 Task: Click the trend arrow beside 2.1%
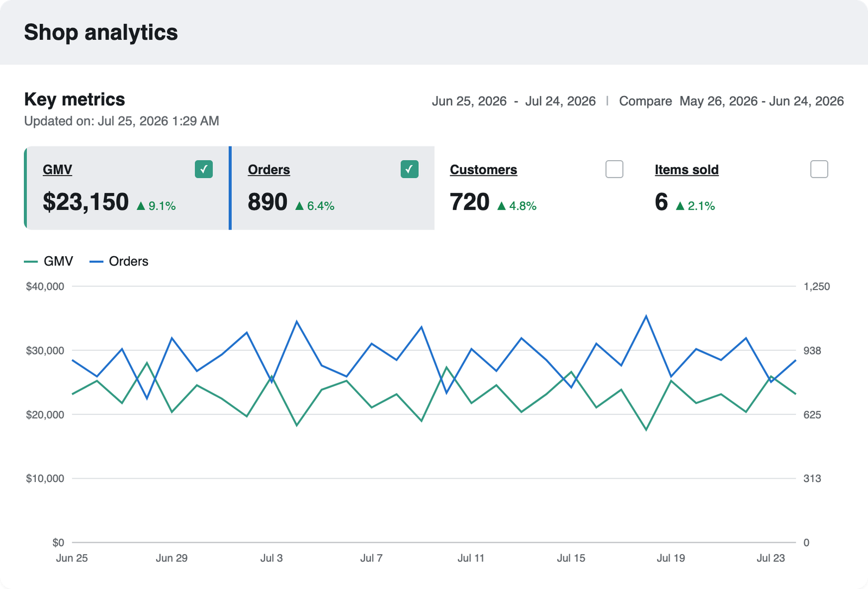[x=680, y=206]
